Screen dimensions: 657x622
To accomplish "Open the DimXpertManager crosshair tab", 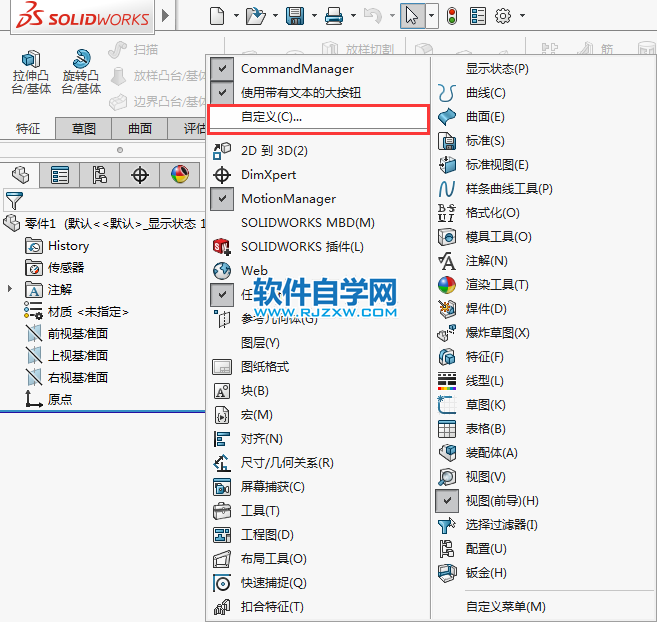I will (x=140, y=175).
